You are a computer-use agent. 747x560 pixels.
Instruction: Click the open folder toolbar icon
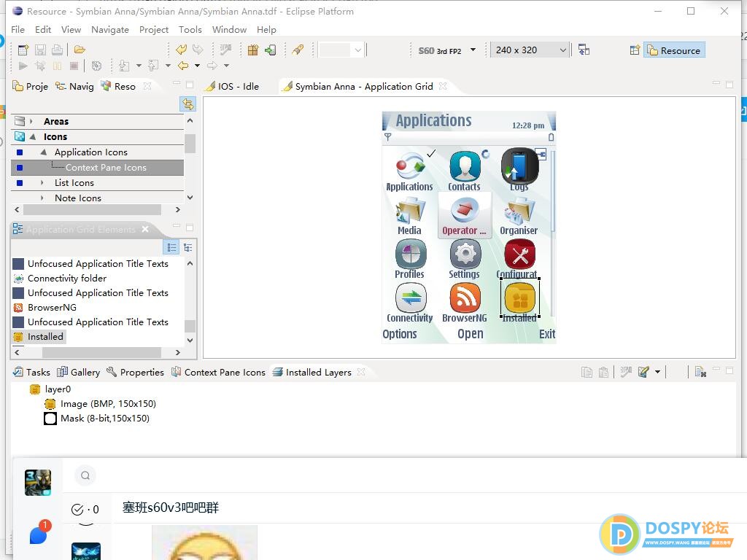[80, 50]
